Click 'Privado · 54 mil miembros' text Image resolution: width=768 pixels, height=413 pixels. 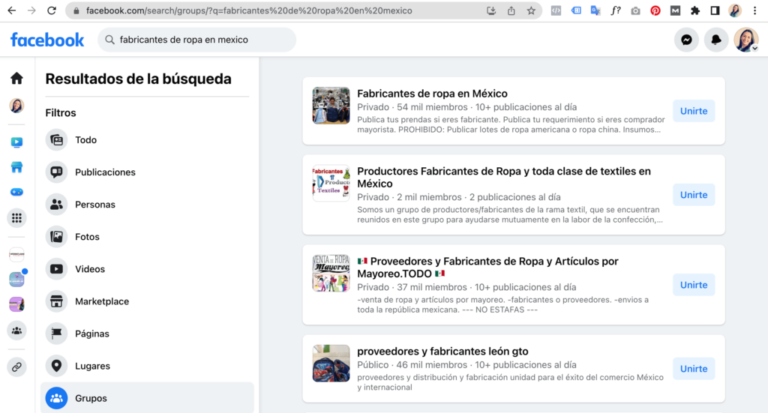tap(412, 107)
